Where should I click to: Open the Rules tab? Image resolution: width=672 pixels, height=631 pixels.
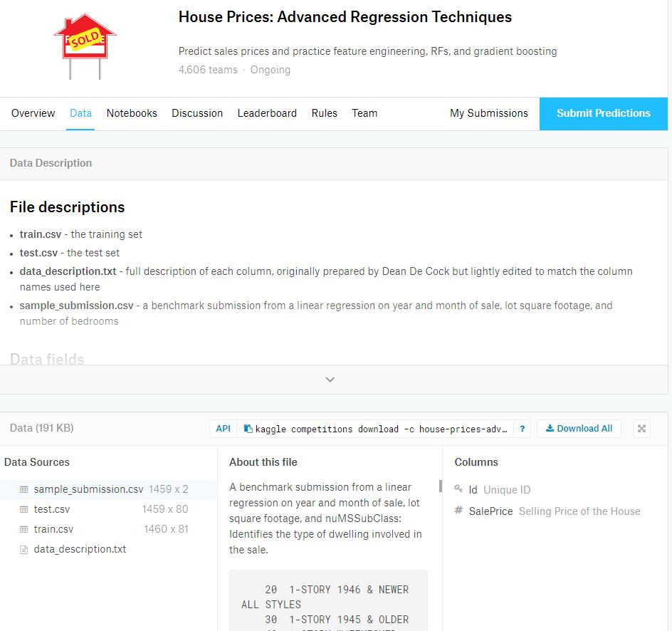pos(324,113)
